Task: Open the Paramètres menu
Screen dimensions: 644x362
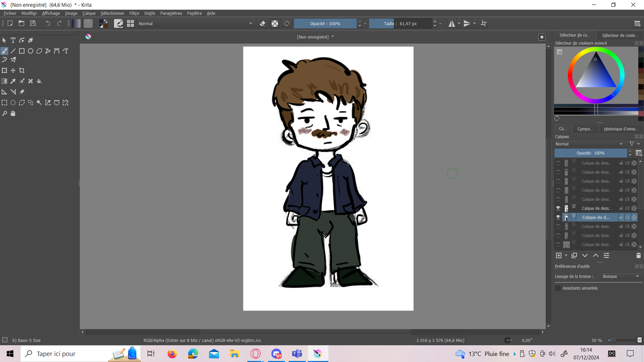Action: 171,13
